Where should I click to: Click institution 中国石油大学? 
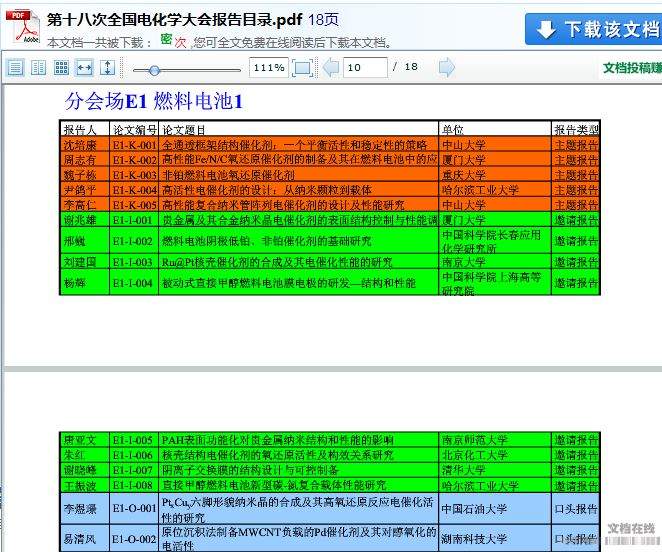coord(474,509)
